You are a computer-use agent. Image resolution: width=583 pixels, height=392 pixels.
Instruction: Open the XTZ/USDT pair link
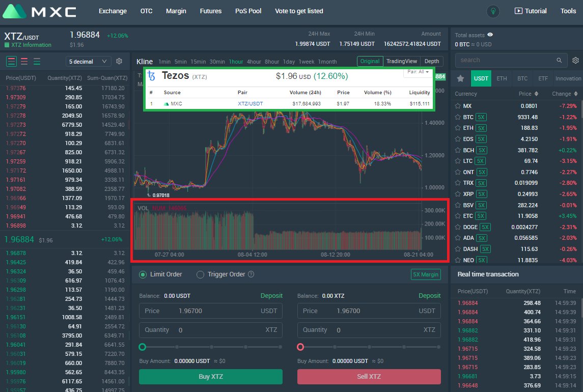click(250, 104)
